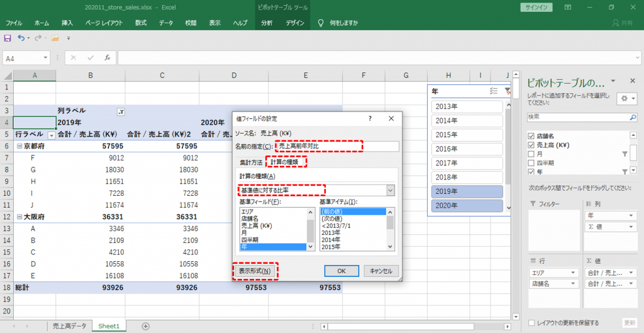Switch to the 売上高データ sheet tab
Viewport: 644px width, 333px height.
(x=69, y=326)
